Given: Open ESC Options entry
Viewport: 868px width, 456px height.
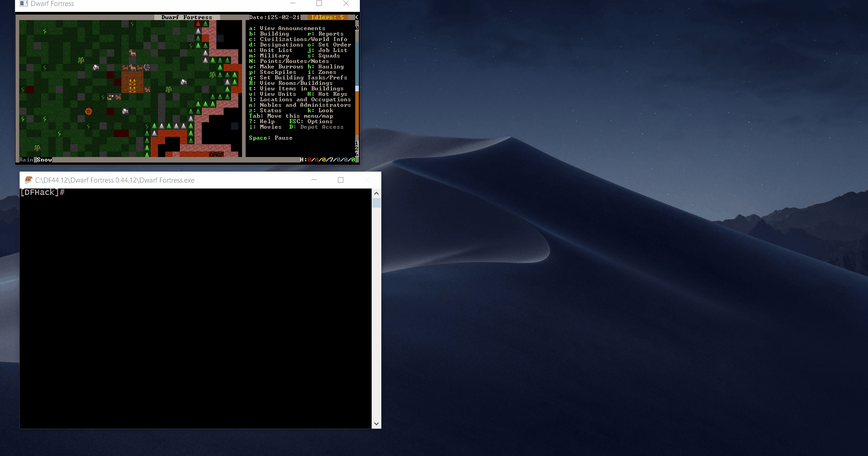Looking at the screenshot, I should tap(311, 121).
